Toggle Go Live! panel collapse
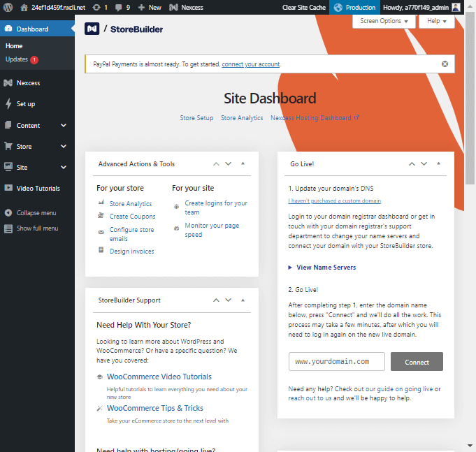The width and height of the screenshot is (476, 452). click(438, 163)
